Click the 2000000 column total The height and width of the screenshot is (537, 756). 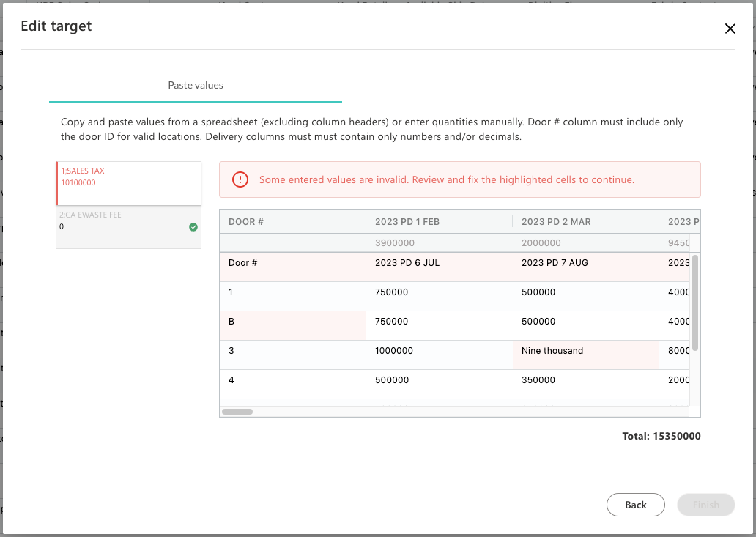click(541, 243)
